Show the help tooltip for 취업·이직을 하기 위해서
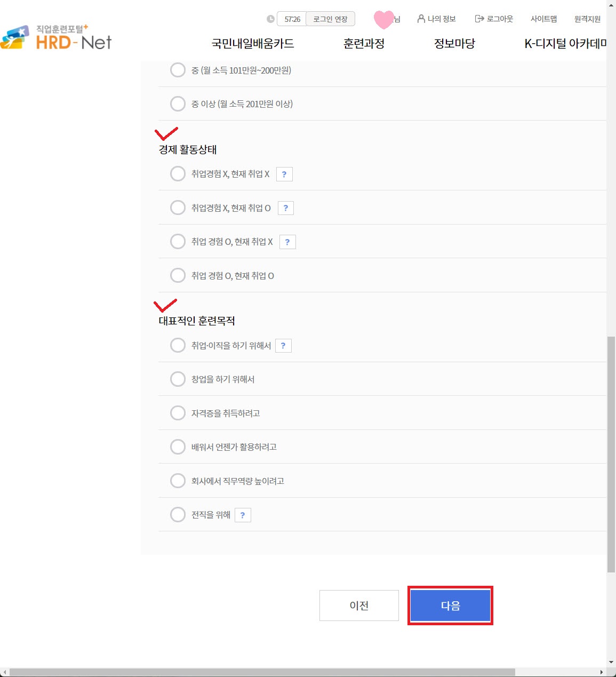The height and width of the screenshot is (677, 616). point(283,346)
